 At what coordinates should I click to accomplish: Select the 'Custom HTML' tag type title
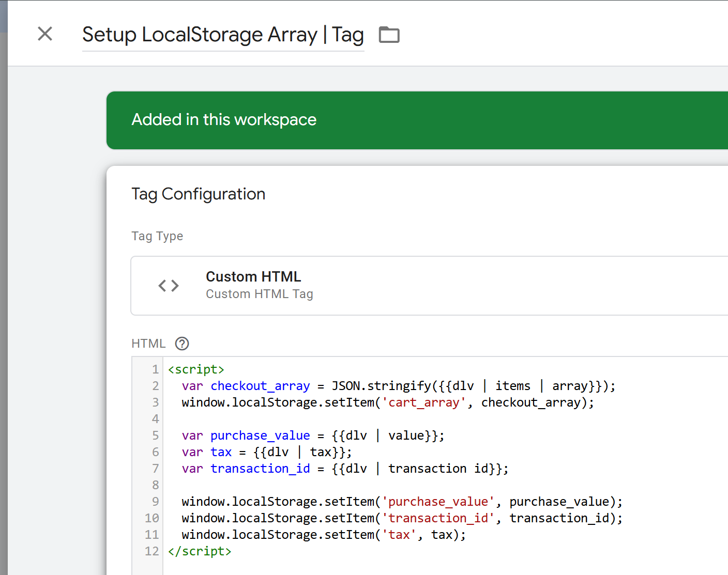[x=253, y=277]
